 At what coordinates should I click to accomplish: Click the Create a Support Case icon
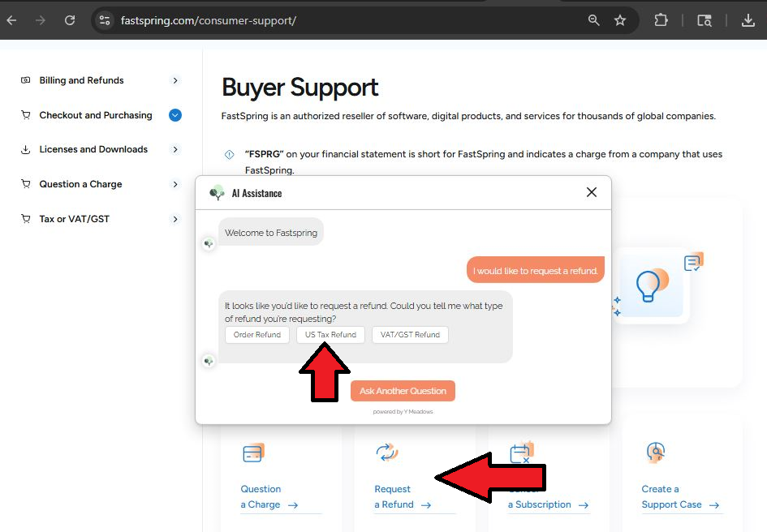click(655, 453)
